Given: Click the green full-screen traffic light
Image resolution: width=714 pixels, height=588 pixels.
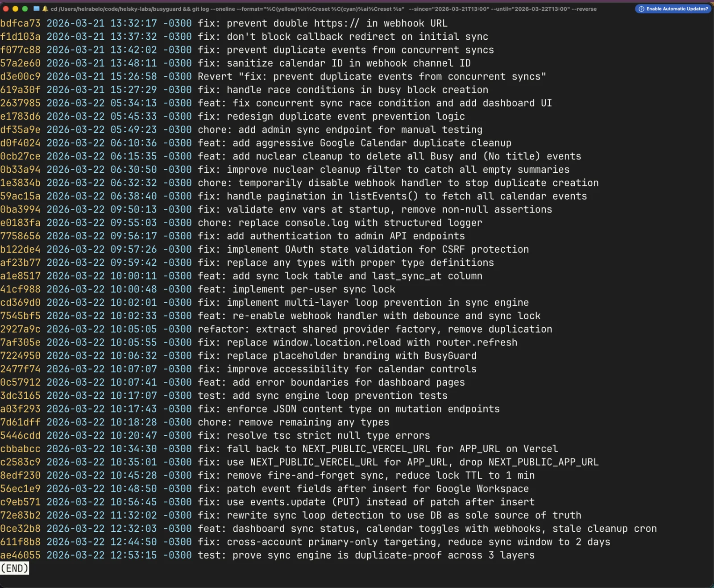Looking at the screenshot, I should click(25, 8).
